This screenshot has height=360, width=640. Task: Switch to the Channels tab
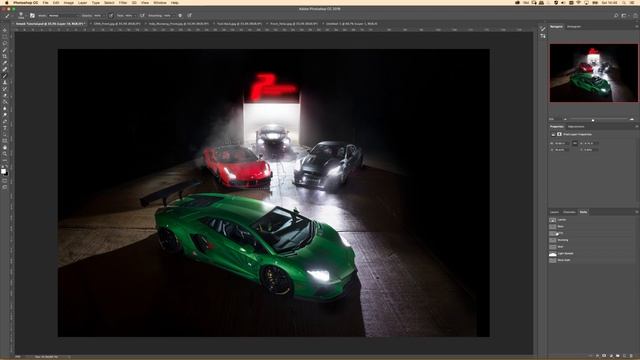point(569,212)
